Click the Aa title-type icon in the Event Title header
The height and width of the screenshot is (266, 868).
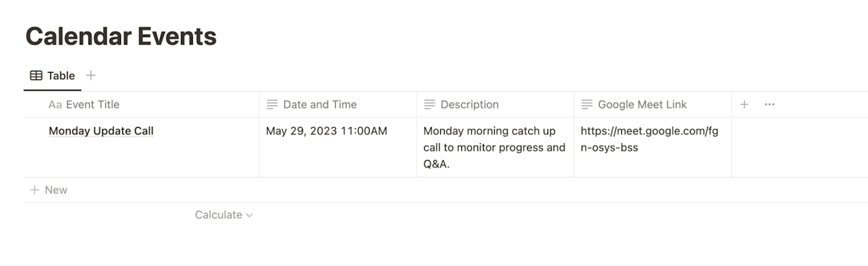[55, 105]
